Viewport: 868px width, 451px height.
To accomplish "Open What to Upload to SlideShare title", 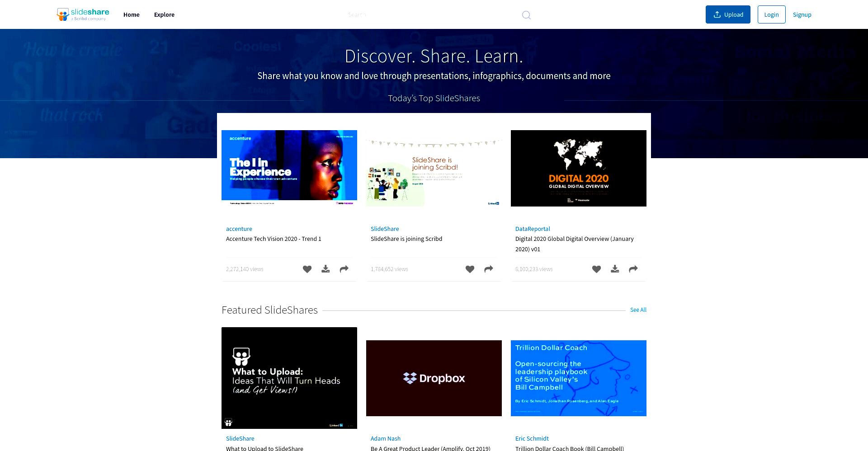I will [x=264, y=448].
